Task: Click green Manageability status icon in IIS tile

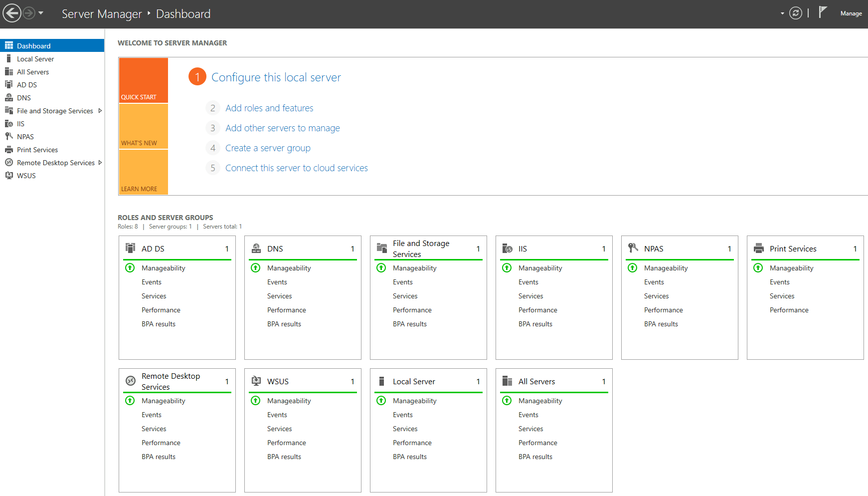Action: [507, 267]
